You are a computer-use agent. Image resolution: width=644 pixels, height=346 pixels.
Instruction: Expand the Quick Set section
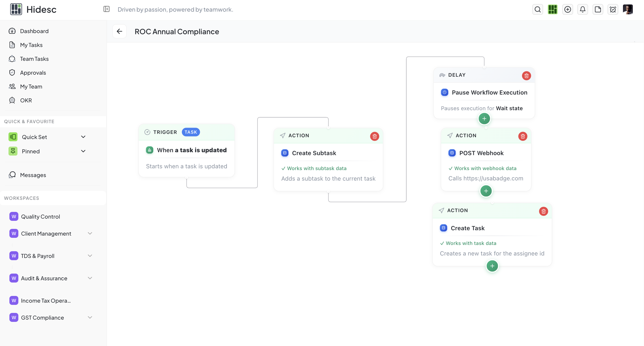83,137
